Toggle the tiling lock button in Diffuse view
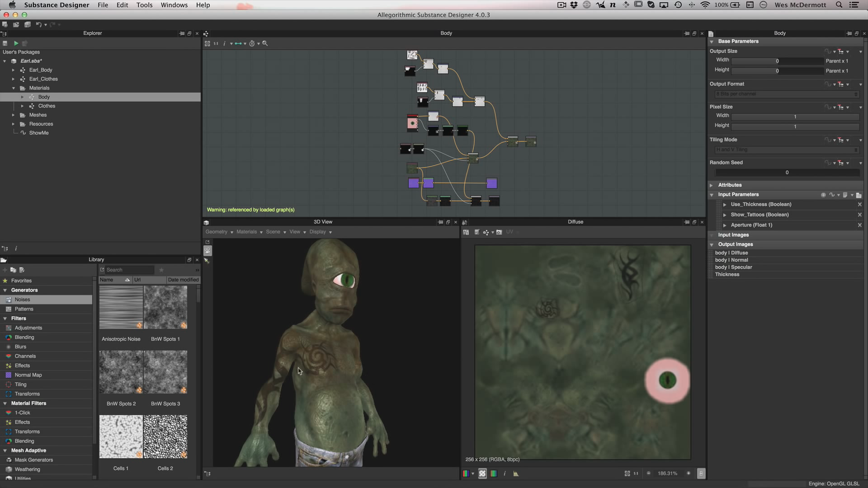Viewport: 868px width, 488px height. pos(701,473)
